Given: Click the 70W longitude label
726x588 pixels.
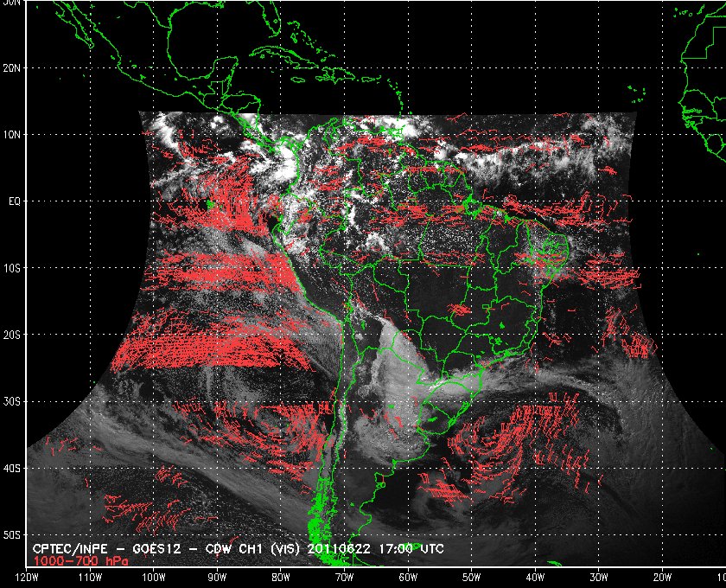Looking at the screenshot, I should point(344,578).
